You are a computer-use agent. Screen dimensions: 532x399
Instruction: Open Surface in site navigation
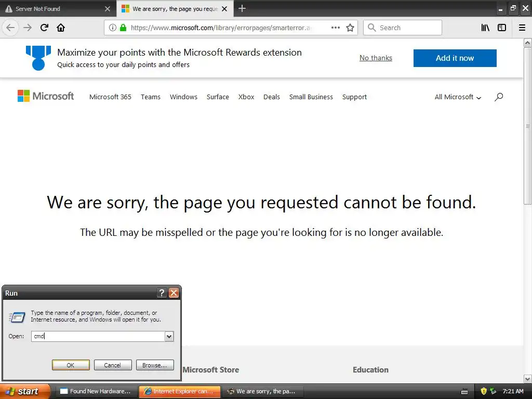[x=218, y=97]
